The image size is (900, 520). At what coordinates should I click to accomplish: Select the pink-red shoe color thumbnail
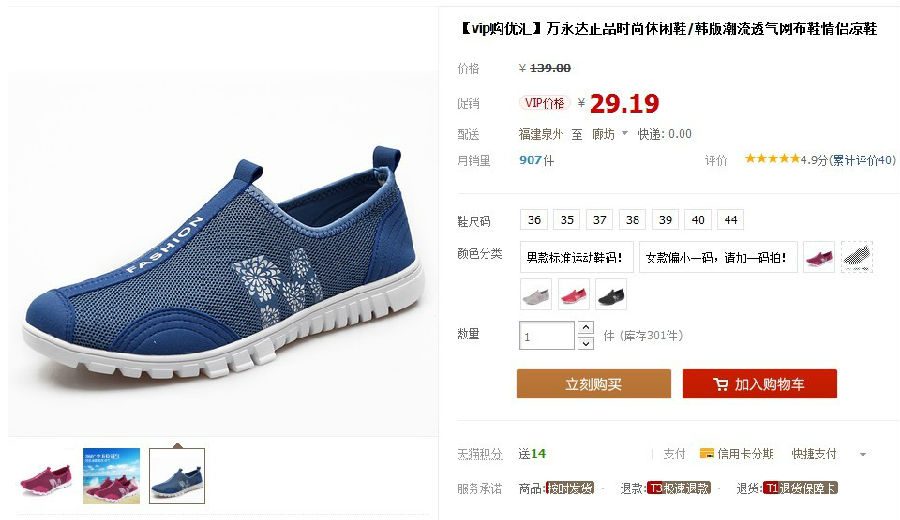[x=573, y=294]
